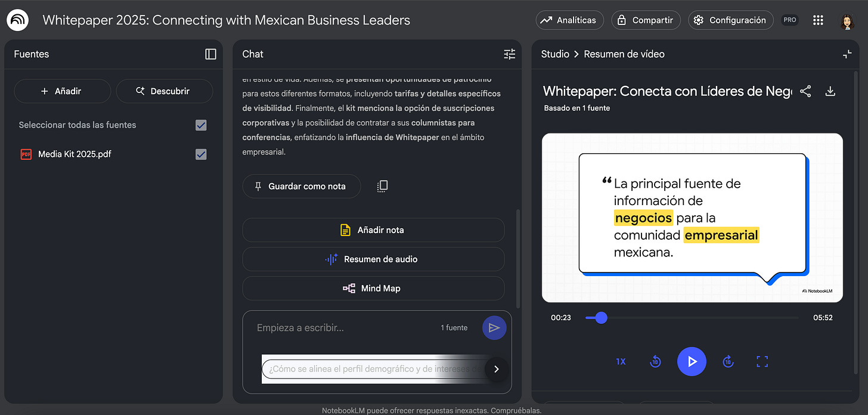Open the Media Kit 2025.pdf source
The height and width of the screenshot is (415, 868).
click(75, 154)
